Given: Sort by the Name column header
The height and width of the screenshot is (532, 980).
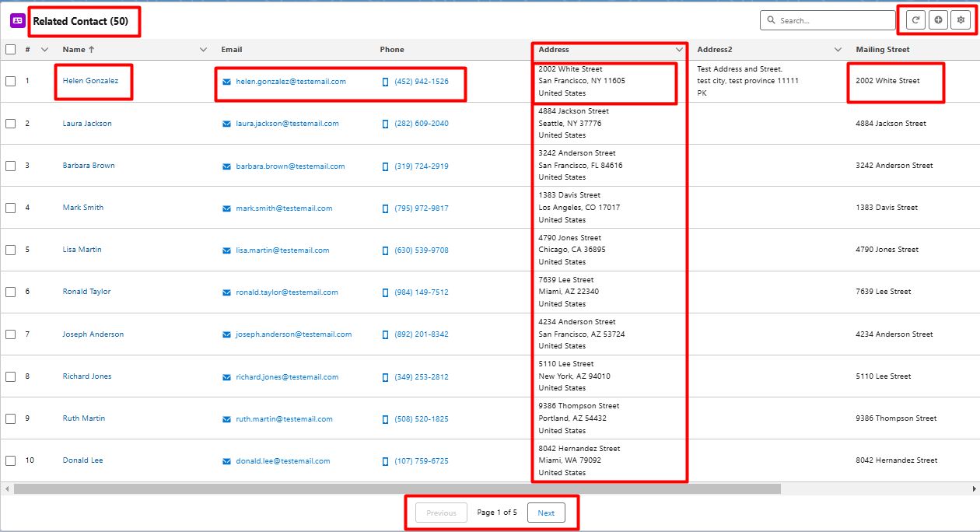Looking at the screenshot, I should (x=78, y=50).
